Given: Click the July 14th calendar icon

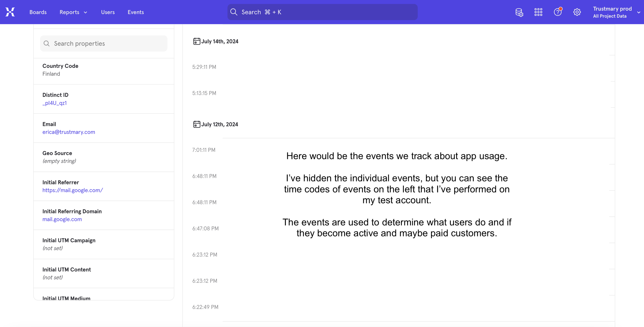Looking at the screenshot, I should click(x=196, y=41).
